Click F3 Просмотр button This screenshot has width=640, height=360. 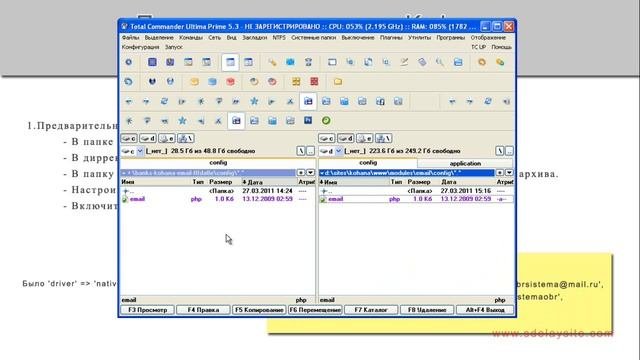click(x=147, y=310)
